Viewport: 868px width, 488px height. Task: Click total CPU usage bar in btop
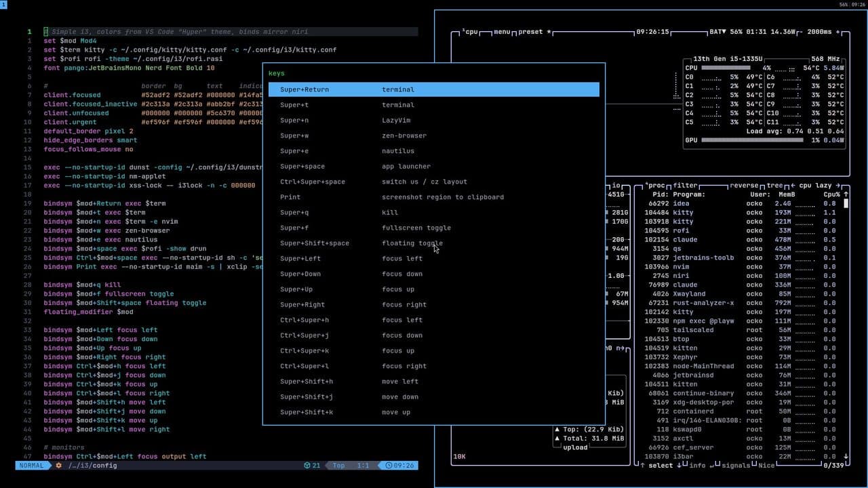tap(726, 68)
